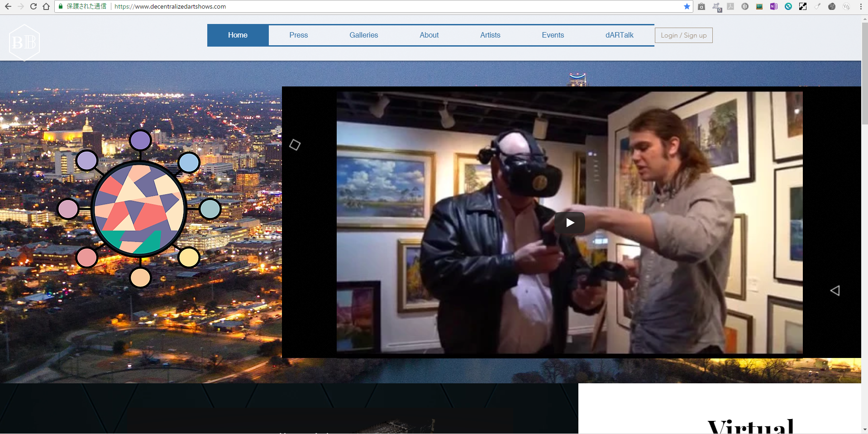
Task: Visit the About page
Action: pyautogui.click(x=429, y=35)
